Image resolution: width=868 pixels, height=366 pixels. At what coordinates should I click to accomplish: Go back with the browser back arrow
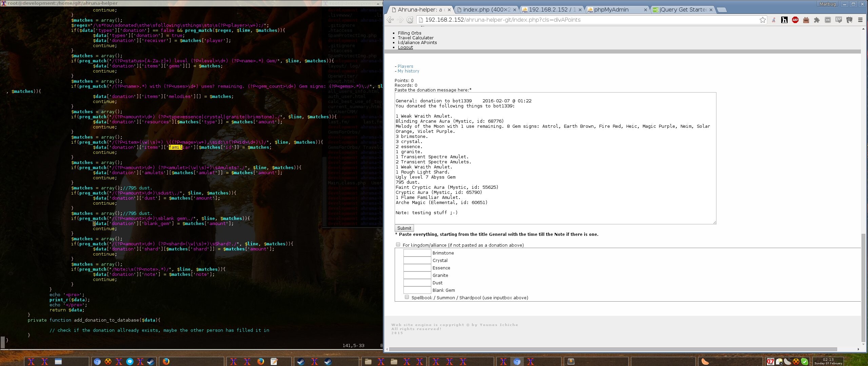[390, 20]
